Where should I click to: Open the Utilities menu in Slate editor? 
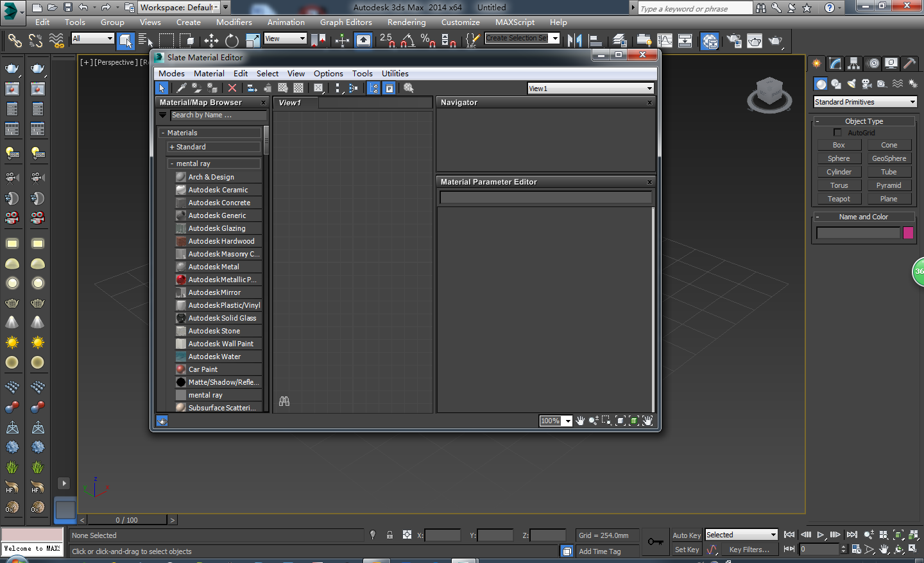pyautogui.click(x=395, y=74)
